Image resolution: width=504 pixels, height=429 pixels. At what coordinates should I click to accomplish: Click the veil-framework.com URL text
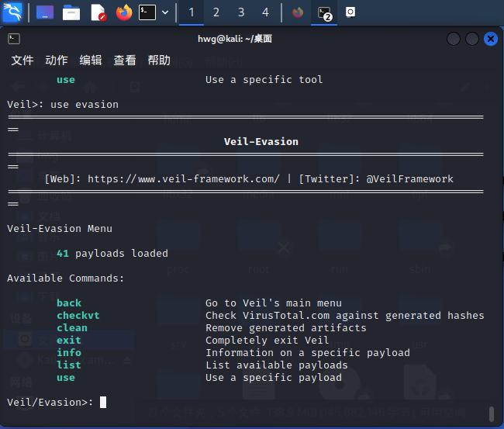pyautogui.click(x=184, y=178)
